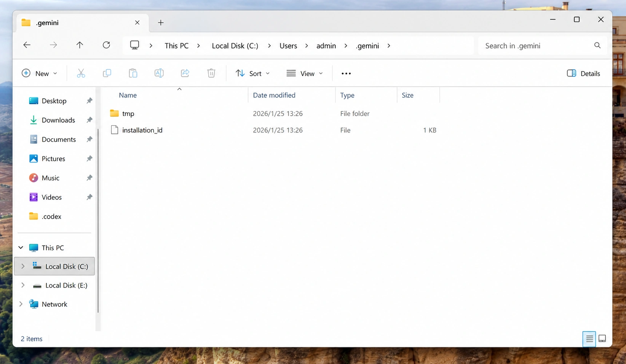The height and width of the screenshot is (364, 626).
Task: Expand chevron after Local Disk (C:) breadcrumb
Action: click(x=269, y=46)
